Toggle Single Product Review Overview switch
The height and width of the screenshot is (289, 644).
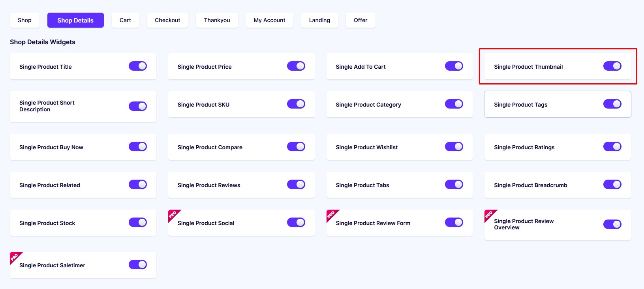click(x=612, y=224)
